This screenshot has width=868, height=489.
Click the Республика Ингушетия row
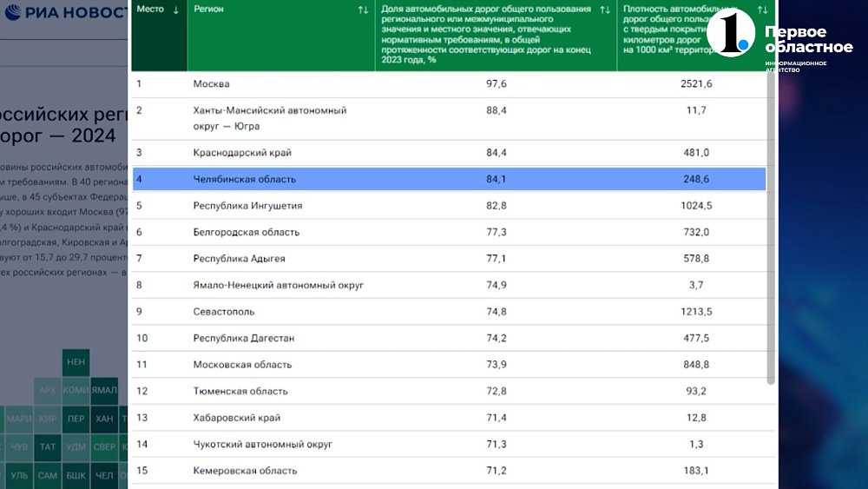(449, 206)
